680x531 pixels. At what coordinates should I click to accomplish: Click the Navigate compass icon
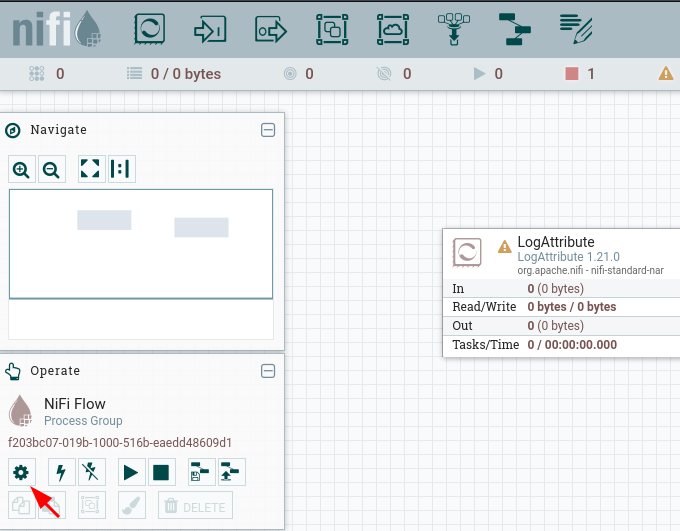13,130
